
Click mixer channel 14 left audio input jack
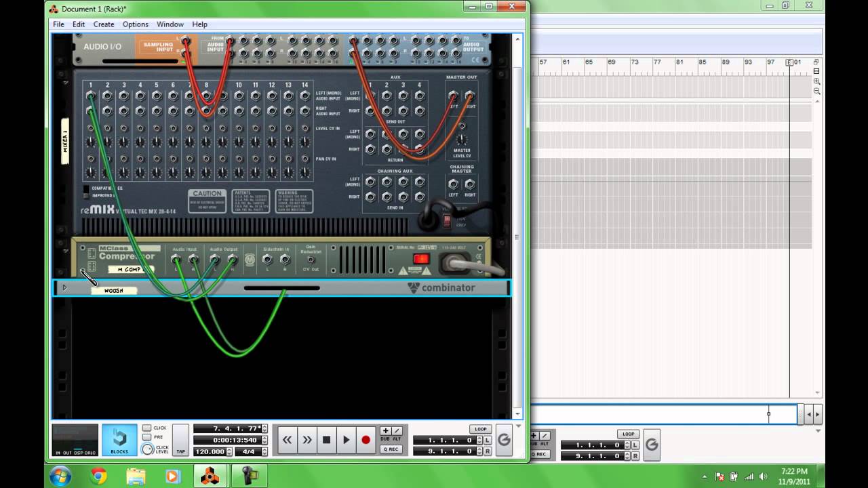point(304,96)
